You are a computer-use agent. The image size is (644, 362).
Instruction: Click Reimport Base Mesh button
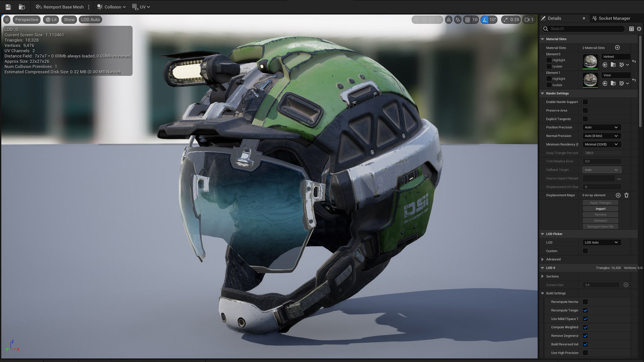point(60,7)
